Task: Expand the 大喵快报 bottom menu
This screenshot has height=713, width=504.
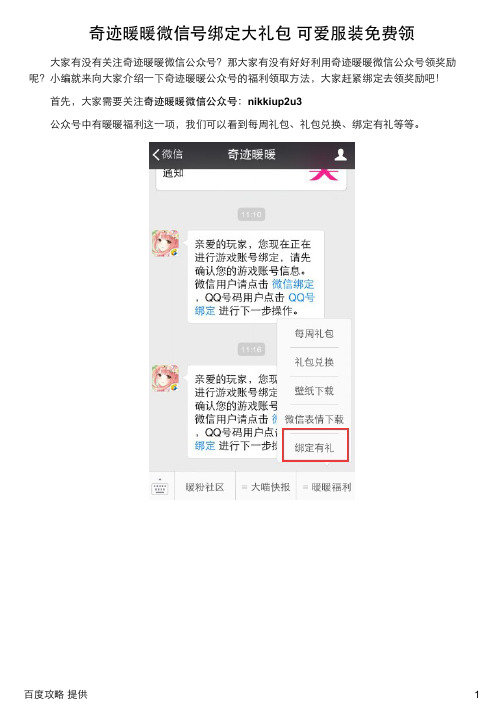Action: point(266,487)
